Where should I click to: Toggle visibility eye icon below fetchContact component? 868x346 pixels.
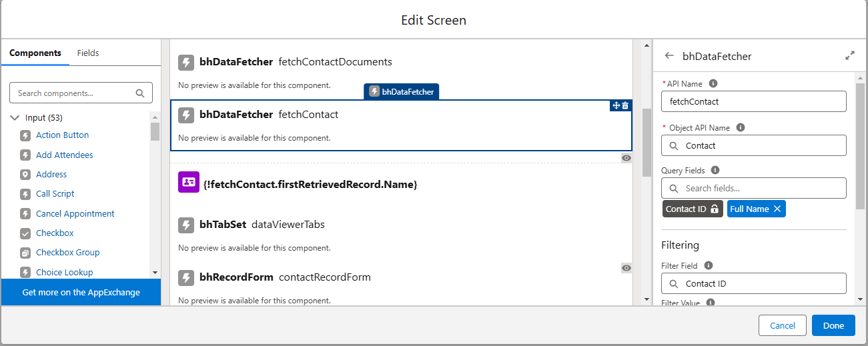(626, 158)
